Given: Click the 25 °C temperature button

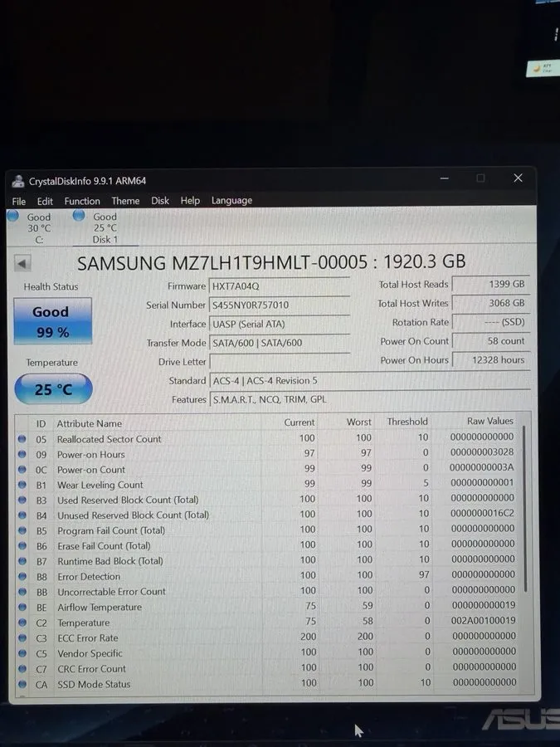Looking at the screenshot, I should coord(53,389).
